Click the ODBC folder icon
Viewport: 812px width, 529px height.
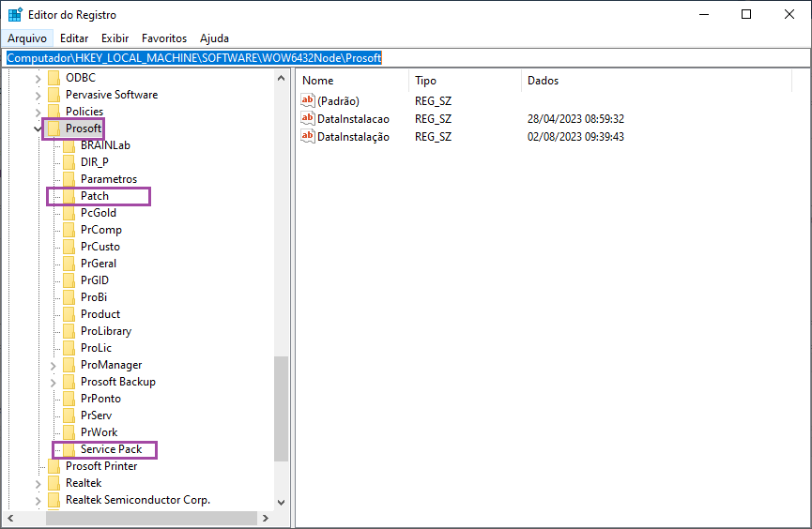[x=54, y=78]
